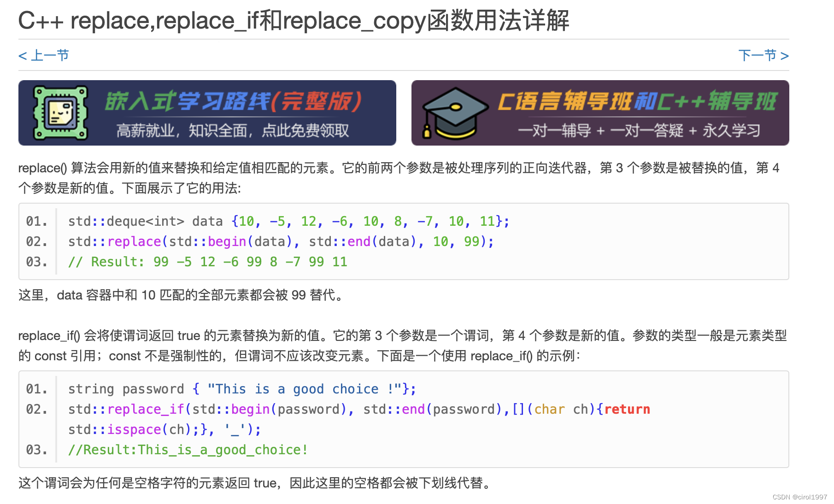
Task: Click paragraph starting 'replace() 算法会用新的值'
Action: tap(399, 178)
